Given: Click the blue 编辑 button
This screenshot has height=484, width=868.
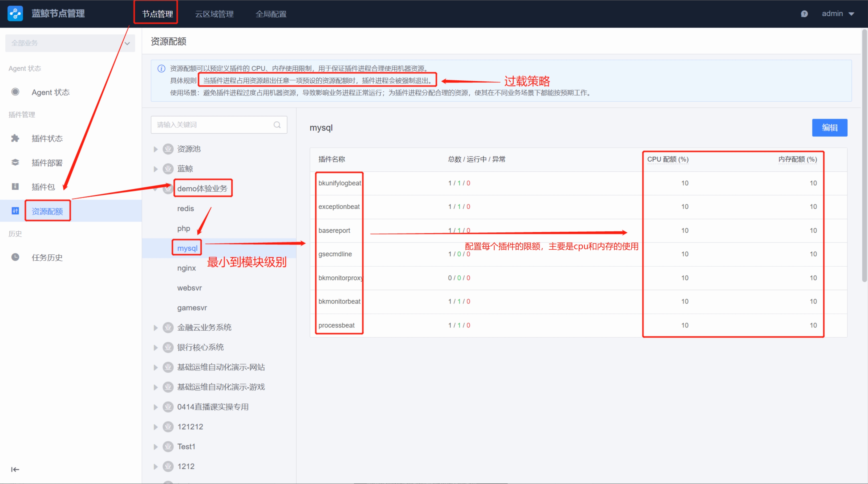Looking at the screenshot, I should pos(829,128).
